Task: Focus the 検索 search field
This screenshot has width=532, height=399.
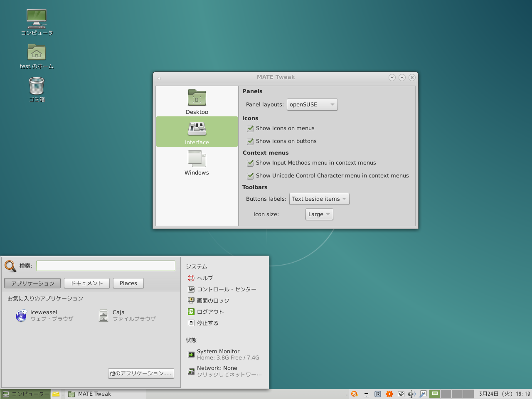Action: click(106, 266)
